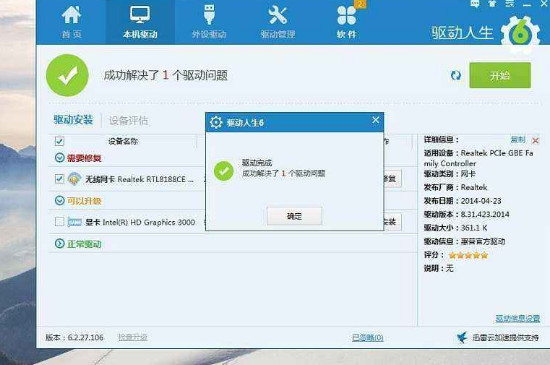Click the version text 6.2.27.106
The image size is (550, 365).
tap(74, 338)
